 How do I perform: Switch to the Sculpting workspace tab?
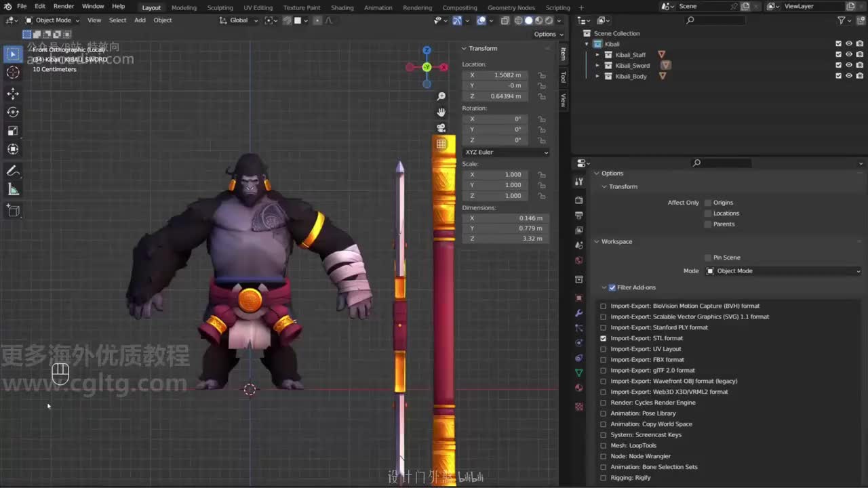(220, 7)
